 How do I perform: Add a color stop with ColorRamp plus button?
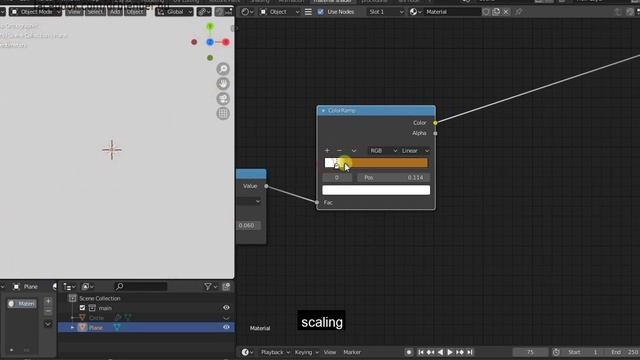click(327, 151)
